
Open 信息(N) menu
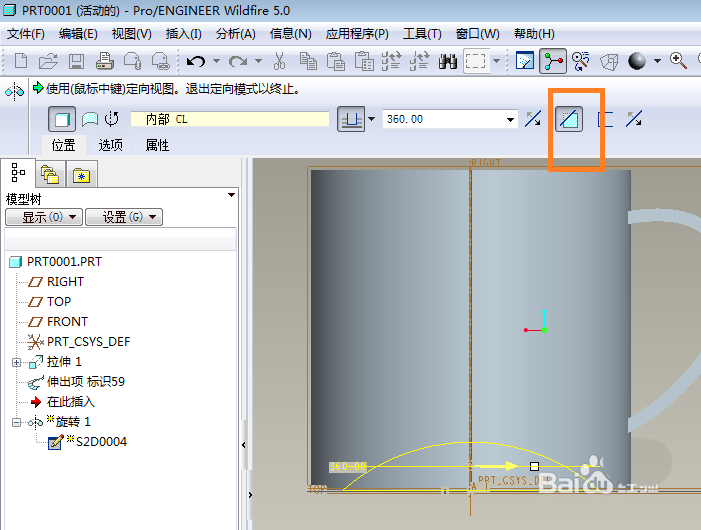[291, 34]
